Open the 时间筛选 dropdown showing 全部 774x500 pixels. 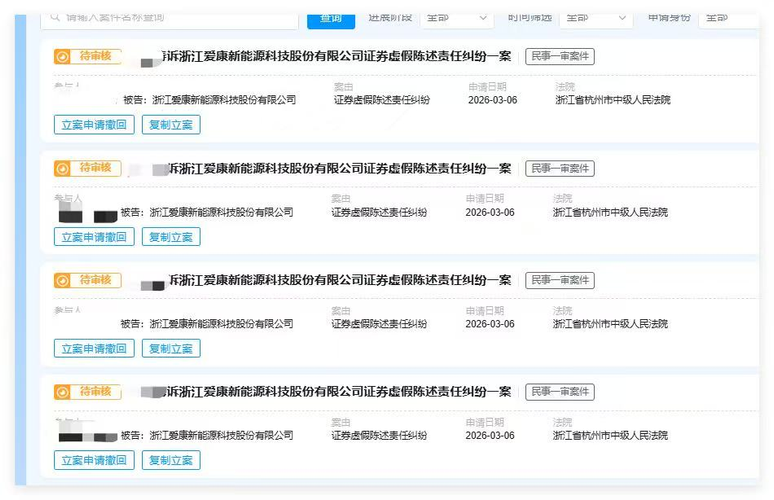tap(596, 18)
